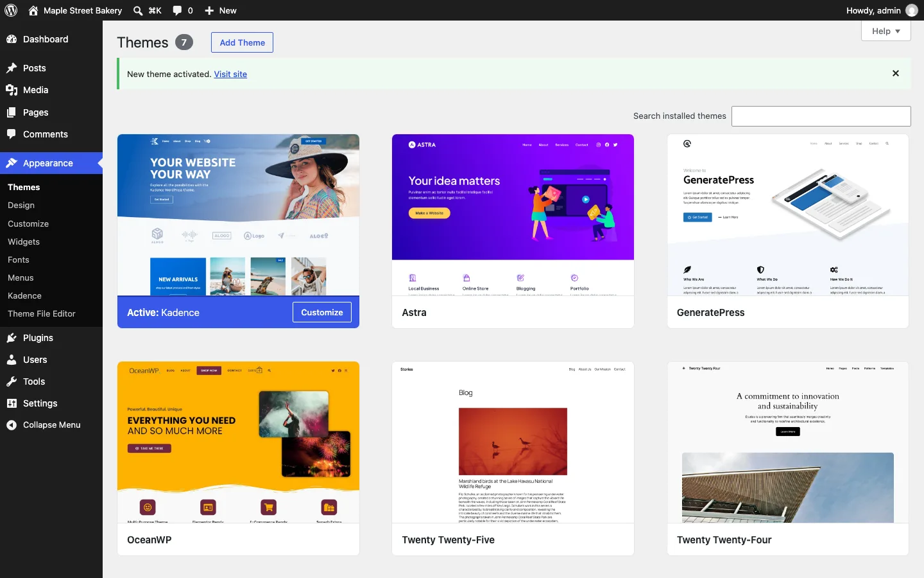The width and height of the screenshot is (924, 578).
Task: Follow the Visit site link
Action: coord(230,74)
